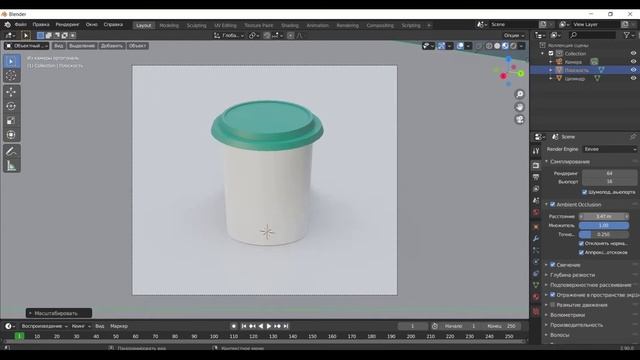Screen dimensions: 640x360
Task: Open the Modifiers wrench properties tab
Action: pyautogui.click(x=536, y=238)
